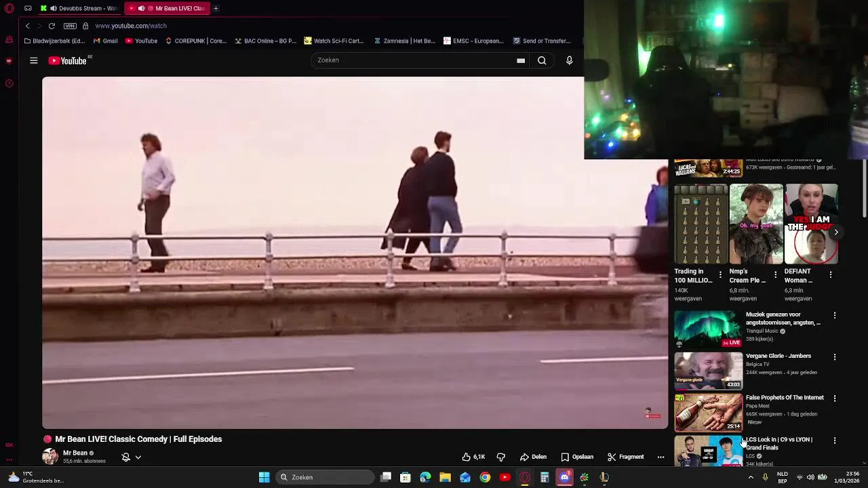Viewport: 868px width, 488px height.
Task: Open Nmp's Cream Pie short thumbnail
Action: (x=756, y=224)
